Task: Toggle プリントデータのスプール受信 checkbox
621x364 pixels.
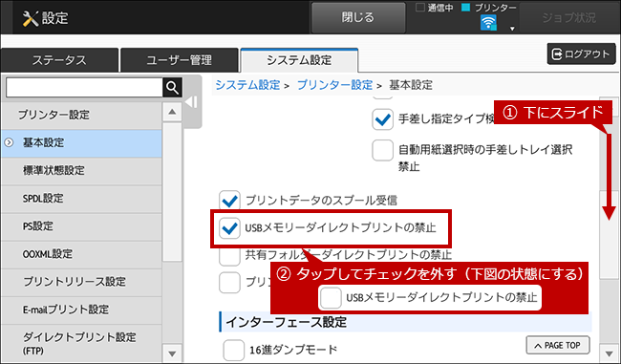Action: [x=229, y=201]
